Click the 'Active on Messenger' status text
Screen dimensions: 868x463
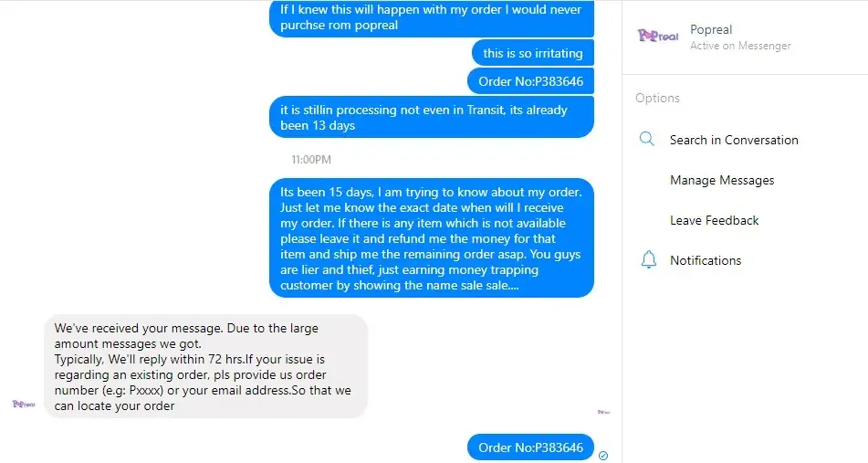[x=740, y=46]
